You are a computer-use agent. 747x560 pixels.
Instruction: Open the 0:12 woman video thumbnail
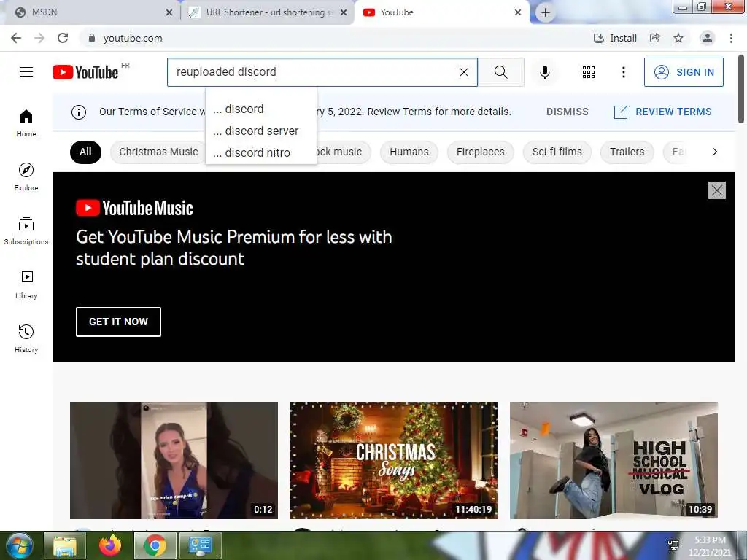[174, 461]
